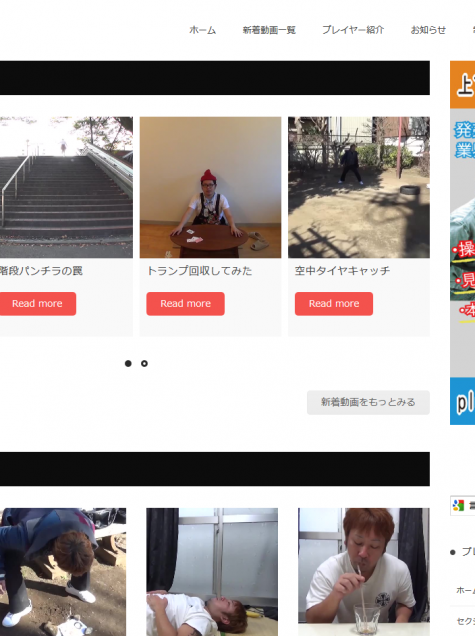Open the 空中タイヤキャッチ thumbnail image
This screenshot has width=475, height=636.
click(x=359, y=187)
